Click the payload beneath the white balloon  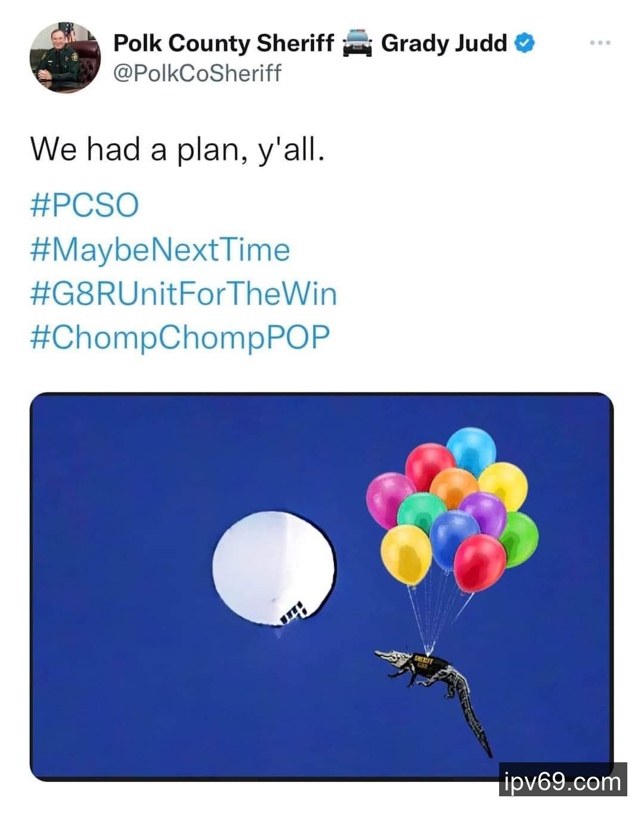[293, 613]
